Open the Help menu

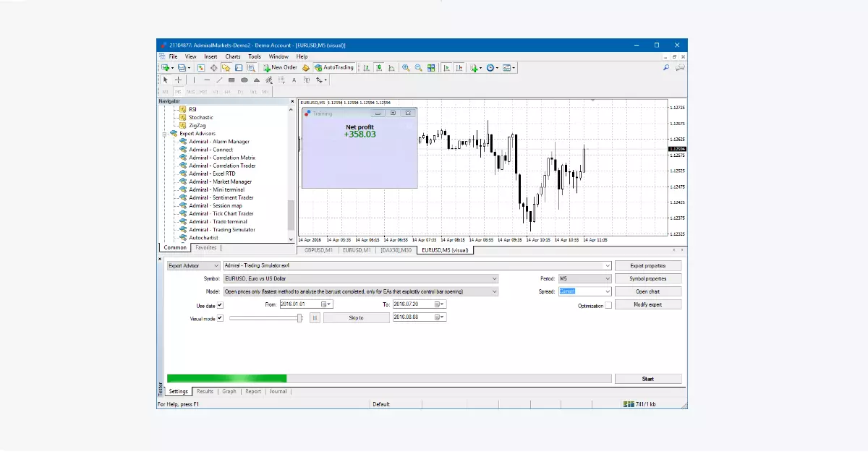pos(302,56)
